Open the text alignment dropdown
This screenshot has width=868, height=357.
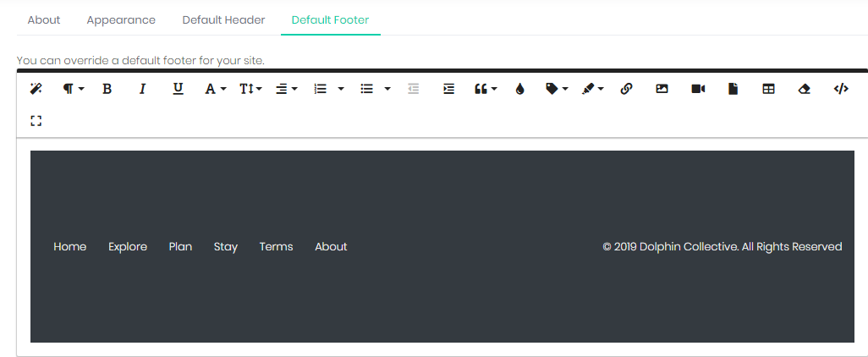(287, 89)
